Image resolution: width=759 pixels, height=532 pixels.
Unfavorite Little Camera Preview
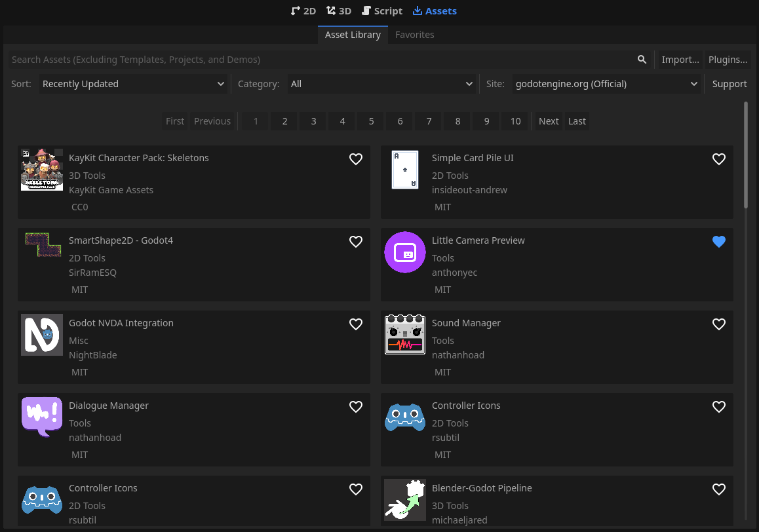(x=719, y=242)
